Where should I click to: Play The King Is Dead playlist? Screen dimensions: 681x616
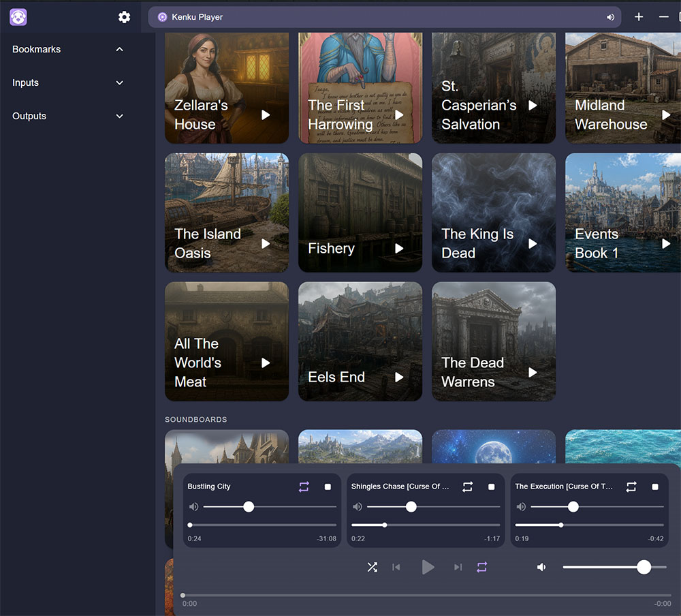pyautogui.click(x=533, y=243)
